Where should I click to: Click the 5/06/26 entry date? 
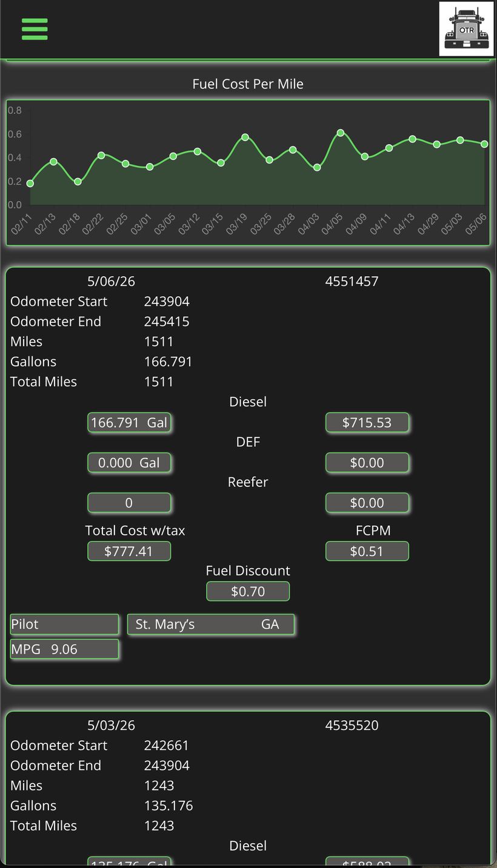(x=111, y=281)
